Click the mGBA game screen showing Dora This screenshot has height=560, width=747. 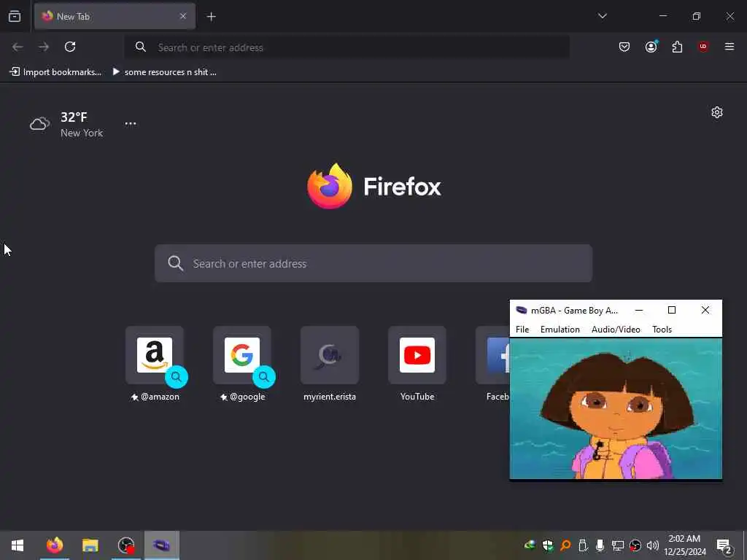(616, 408)
